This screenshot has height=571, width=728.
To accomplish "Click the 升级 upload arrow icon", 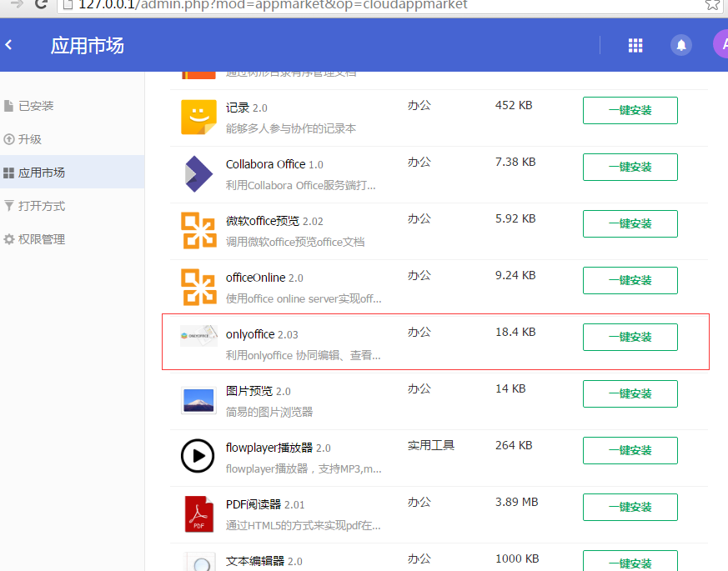I will [9, 139].
